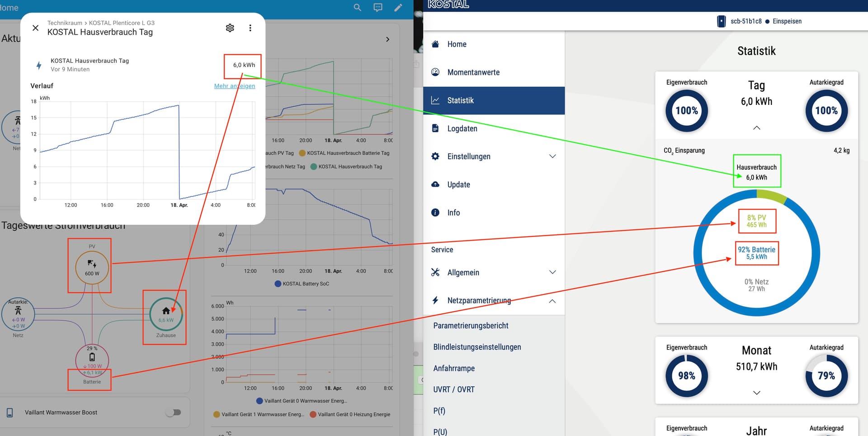The image size is (868, 436).
Task: Open P(f) settings
Action: [x=439, y=411]
